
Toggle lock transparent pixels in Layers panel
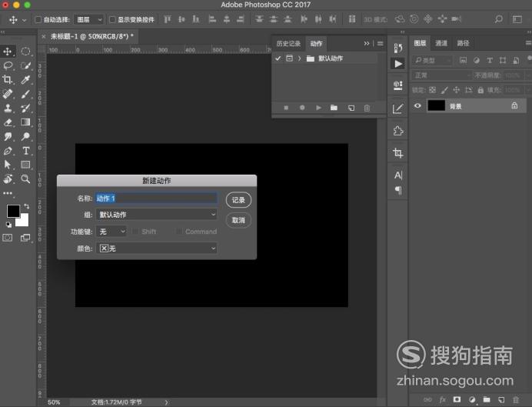tap(432, 90)
